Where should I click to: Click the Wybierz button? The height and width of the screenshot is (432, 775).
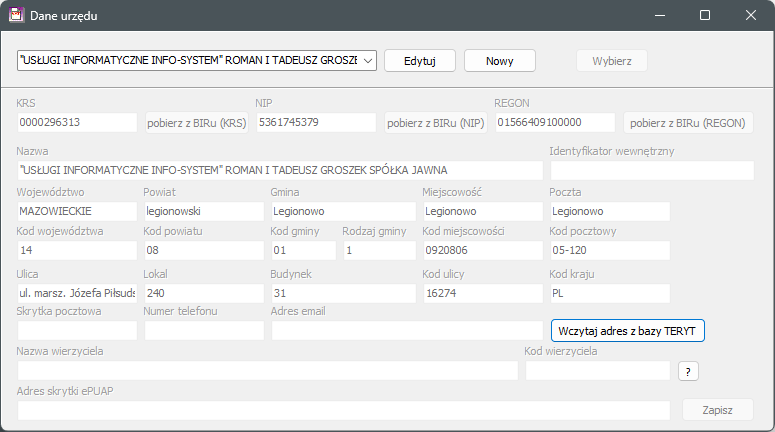click(x=611, y=61)
